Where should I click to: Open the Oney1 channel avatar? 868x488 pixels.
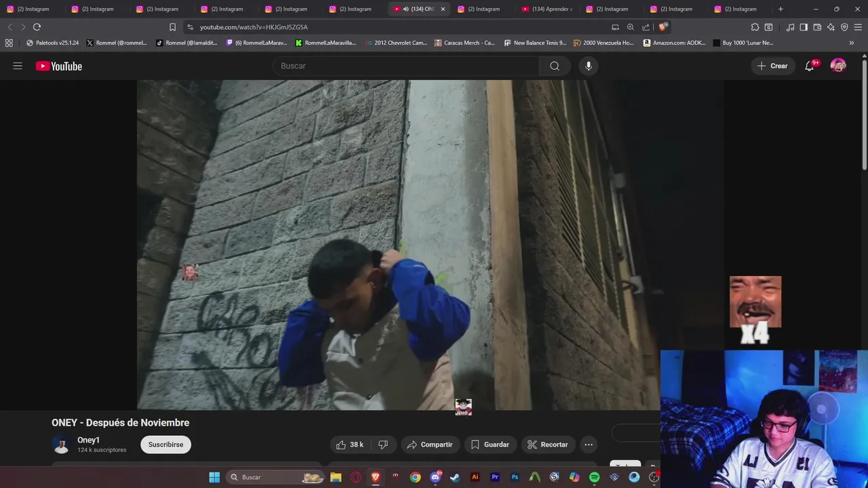pyautogui.click(x=61, y=445)
